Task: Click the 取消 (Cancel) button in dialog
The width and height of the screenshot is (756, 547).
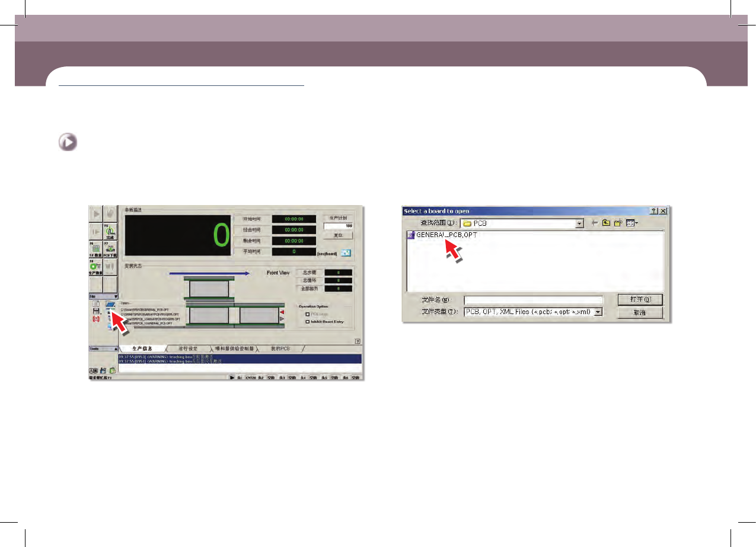Action: pyautogui.click(x=640, y=312)
